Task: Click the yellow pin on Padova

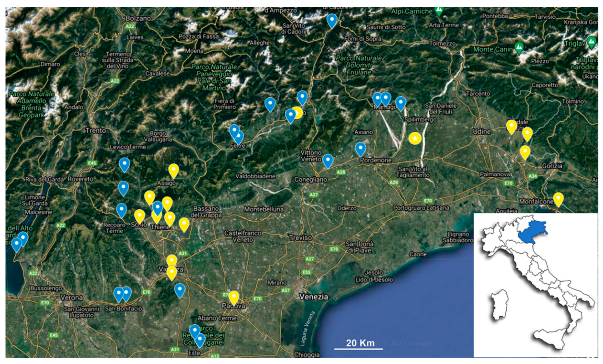Action: point(234,297)
